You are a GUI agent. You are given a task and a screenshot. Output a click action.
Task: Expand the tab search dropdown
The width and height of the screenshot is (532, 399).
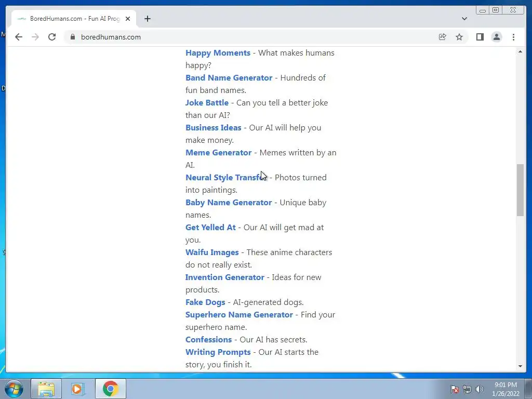(x=464, y=19)
